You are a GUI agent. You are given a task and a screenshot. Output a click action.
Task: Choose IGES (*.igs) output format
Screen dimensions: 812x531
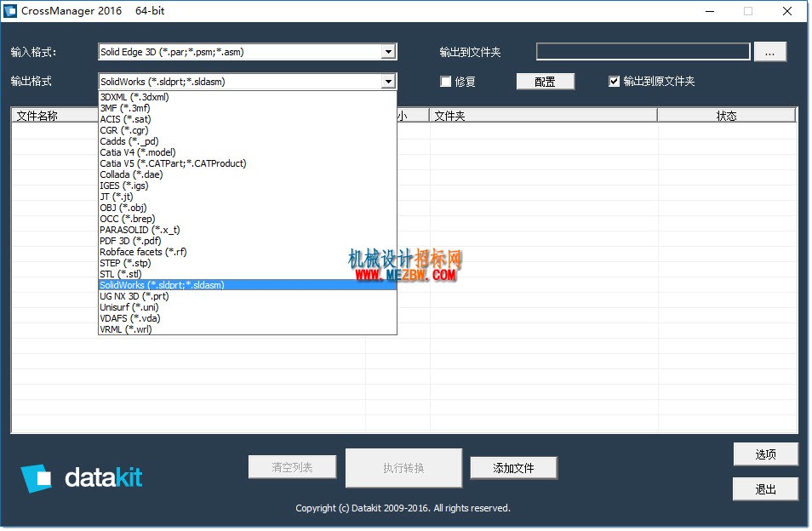(248, 186)
